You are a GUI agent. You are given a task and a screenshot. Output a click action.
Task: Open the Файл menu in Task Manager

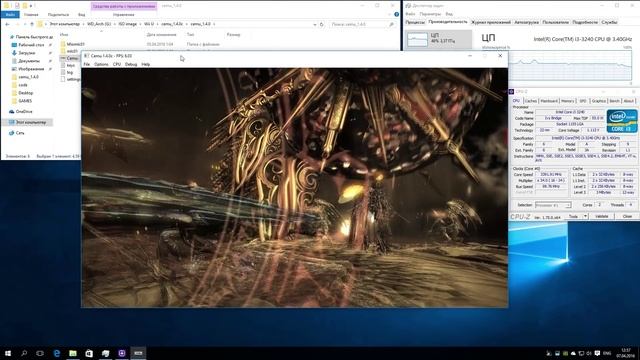(410, 14)
